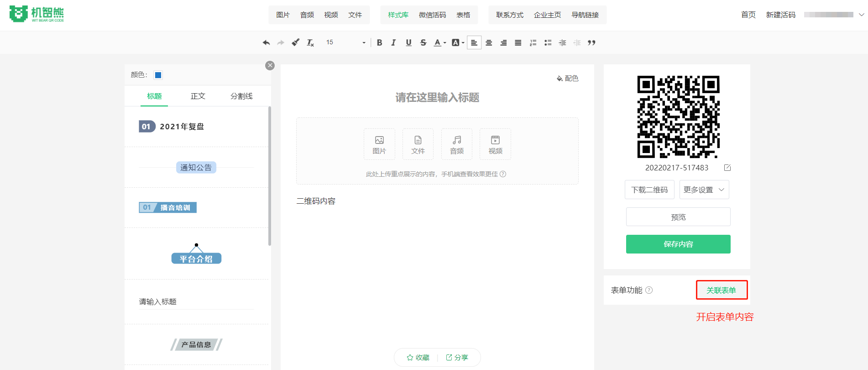This screenshot has height=370, width=868.
Task: Upload via the 文件 card icon
Action: 418,144
